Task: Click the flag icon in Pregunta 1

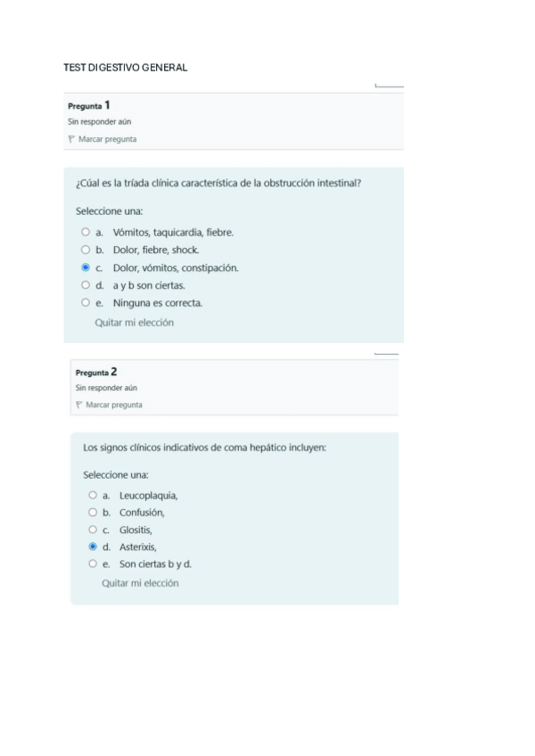Action: point(71,139)
